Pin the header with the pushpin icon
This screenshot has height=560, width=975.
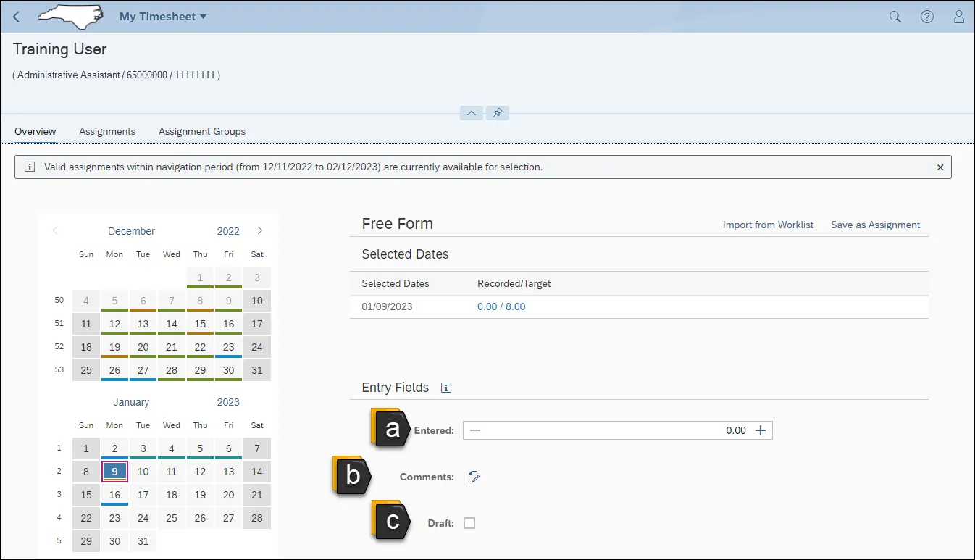point(497,113)
